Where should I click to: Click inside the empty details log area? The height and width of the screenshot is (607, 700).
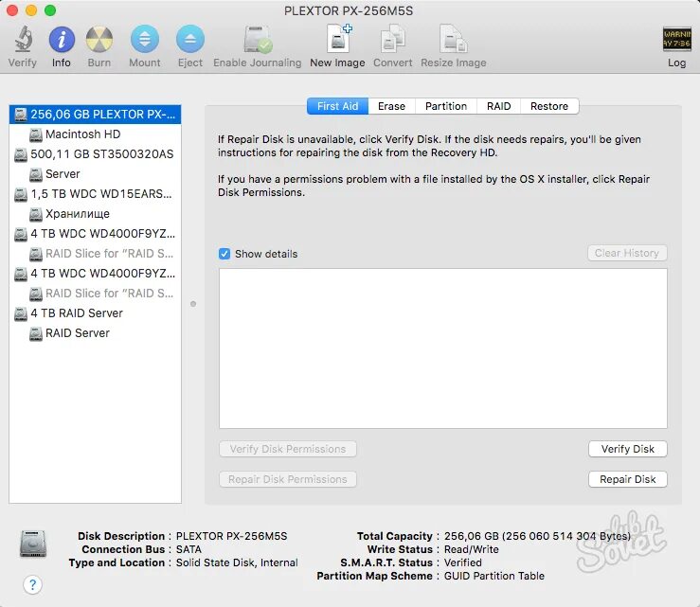tap(443, 348)
